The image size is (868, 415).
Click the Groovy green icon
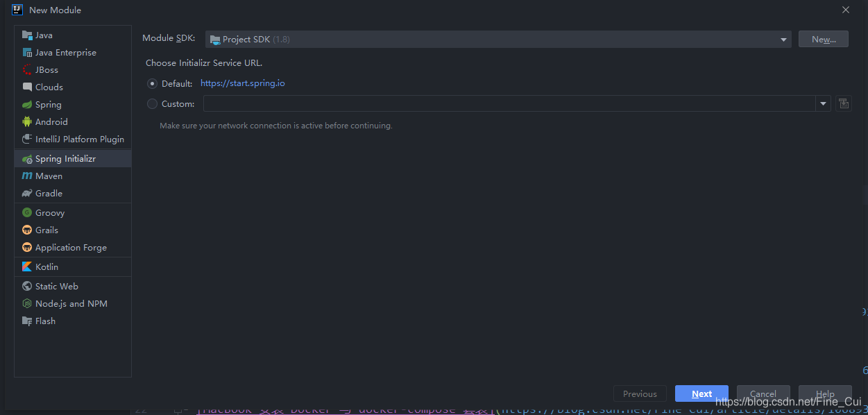27,213
